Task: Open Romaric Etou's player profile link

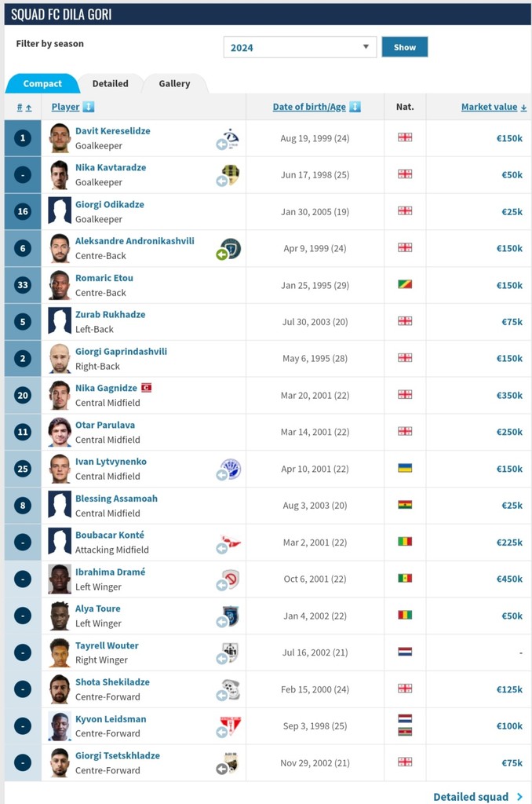Action: pos(104,278)
